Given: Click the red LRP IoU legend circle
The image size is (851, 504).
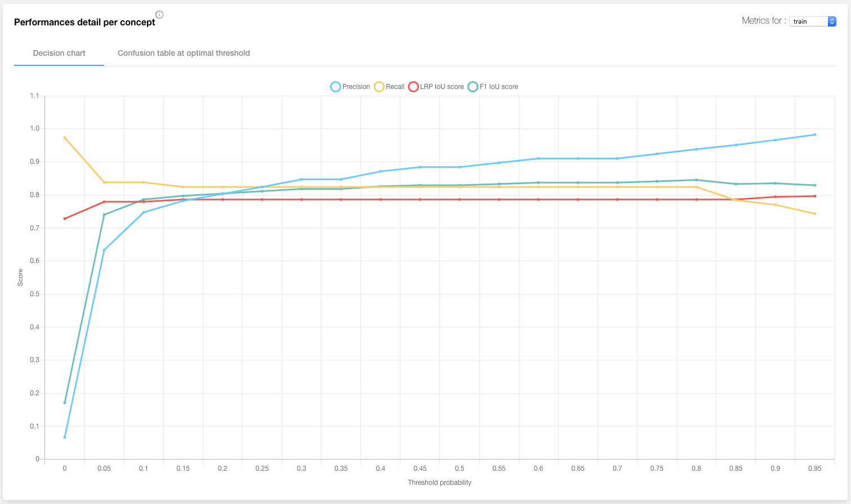Looking at the screenshot, I should [413, 87].
